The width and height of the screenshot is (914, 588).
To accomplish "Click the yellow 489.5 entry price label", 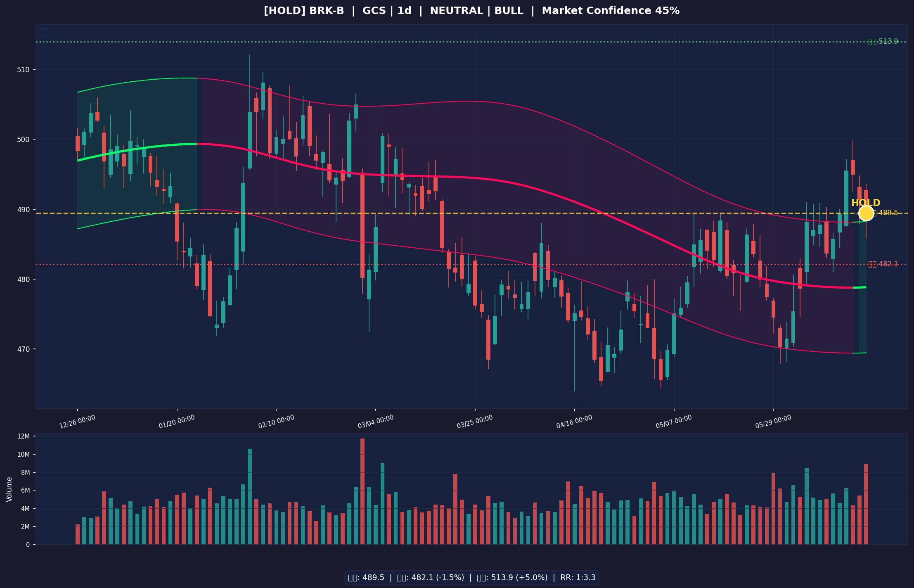I will (886, 213).
